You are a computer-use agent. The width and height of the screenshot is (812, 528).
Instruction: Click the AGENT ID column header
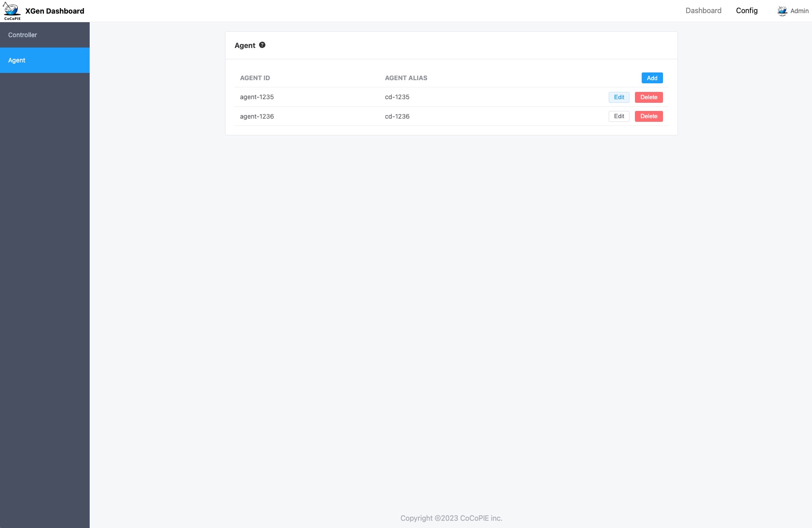(x=255, y=78)
